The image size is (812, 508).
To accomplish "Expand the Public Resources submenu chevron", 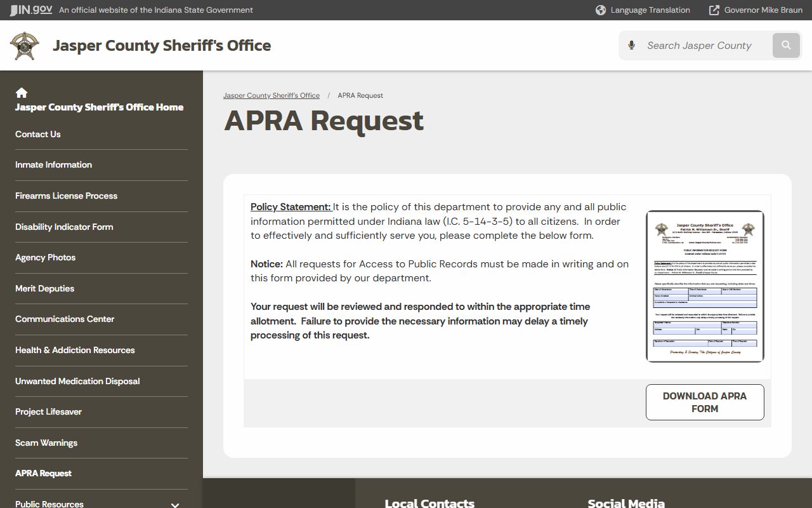I will pos(175,505).
